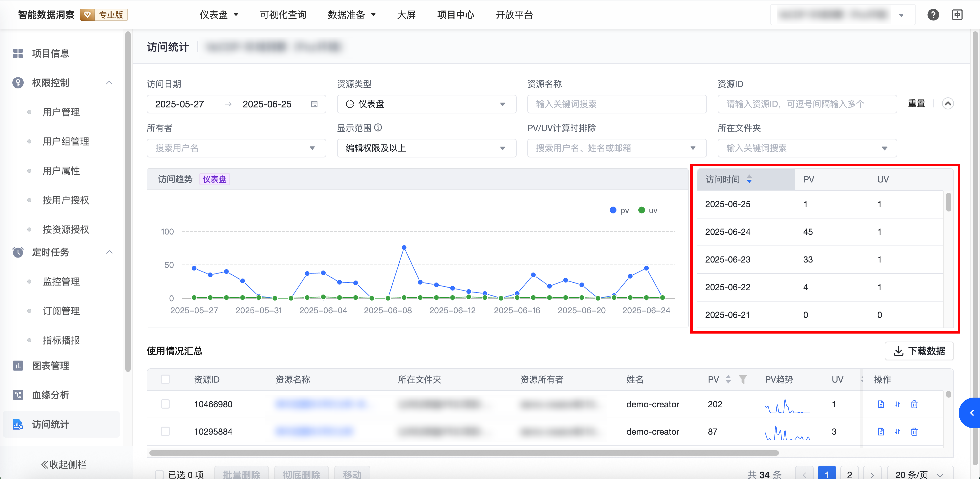The image size is (980, 479).
Task: Click the 权限控制 compass icon
Action: [x=18, y=83]
